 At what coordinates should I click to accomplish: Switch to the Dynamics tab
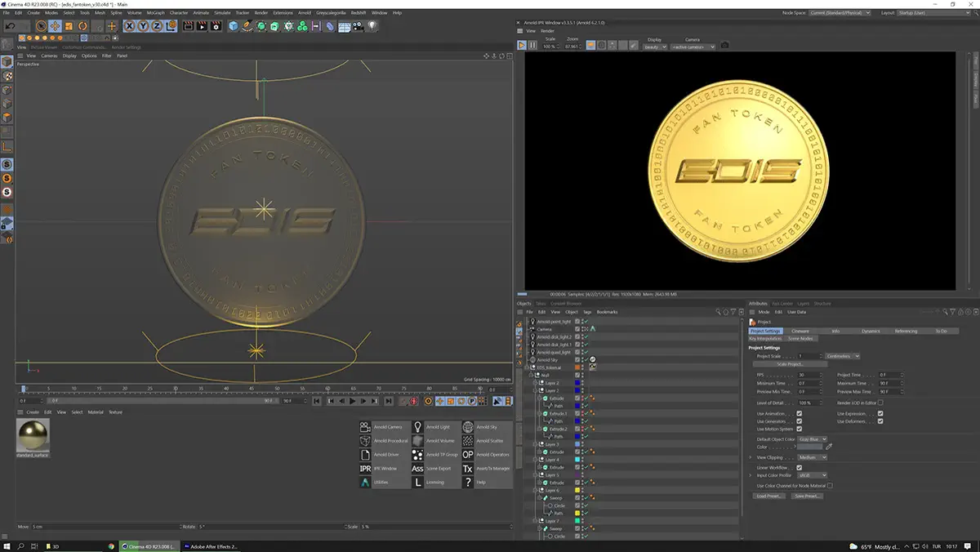[871, 331]
